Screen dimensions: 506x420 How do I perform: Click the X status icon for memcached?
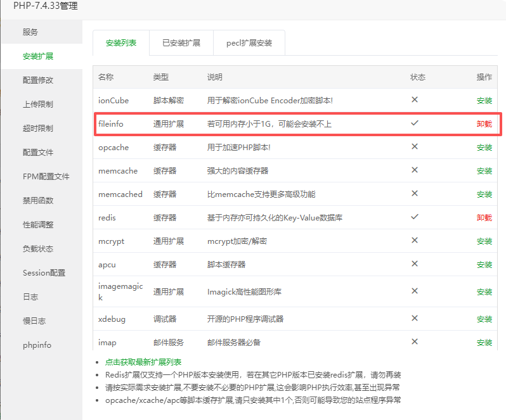415,194
